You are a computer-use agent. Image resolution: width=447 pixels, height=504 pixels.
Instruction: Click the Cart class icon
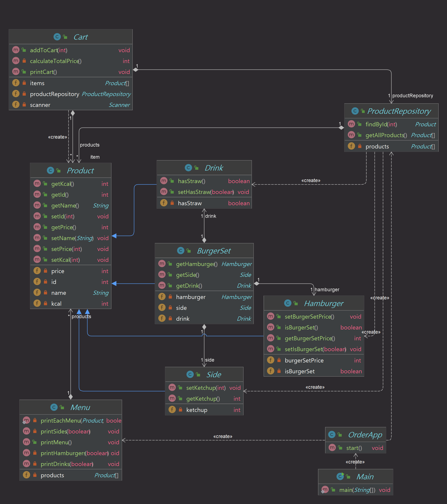coord(57,37)
